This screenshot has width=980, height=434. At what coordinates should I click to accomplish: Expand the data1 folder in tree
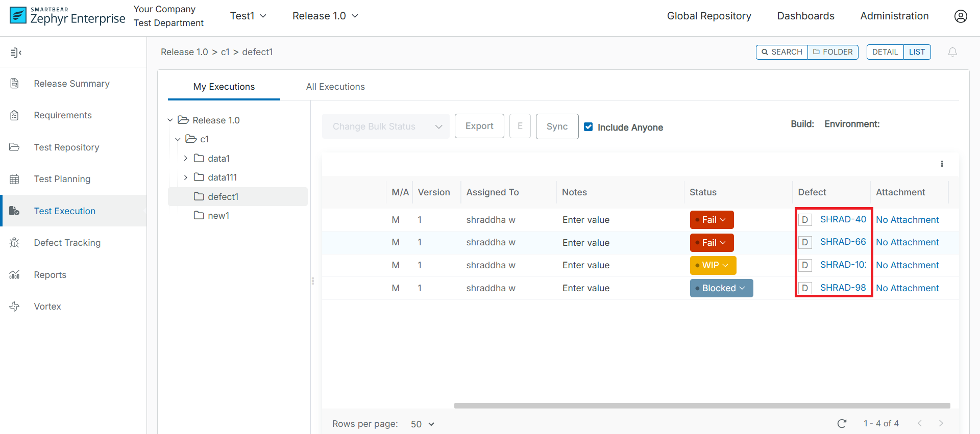(186, 159)
